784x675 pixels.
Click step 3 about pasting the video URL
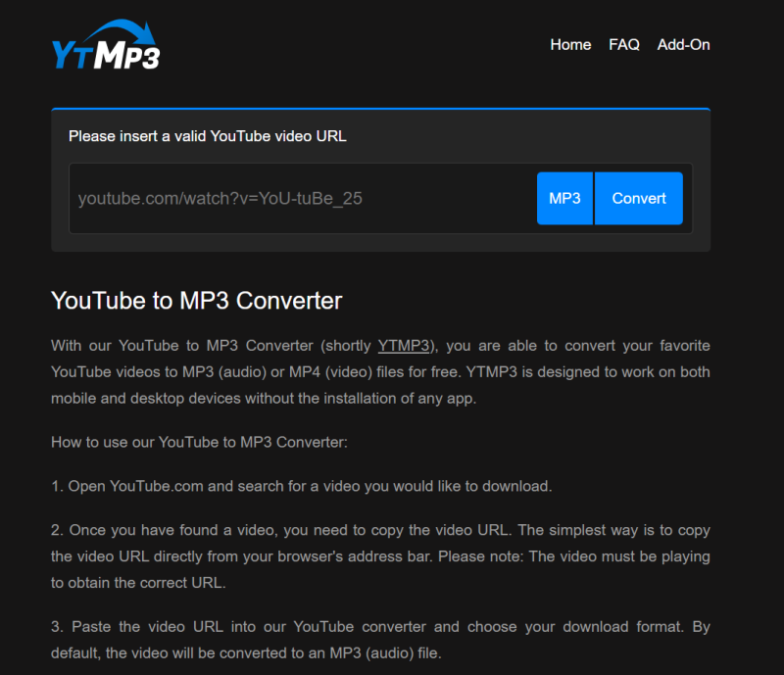click(x=380, y=640)
